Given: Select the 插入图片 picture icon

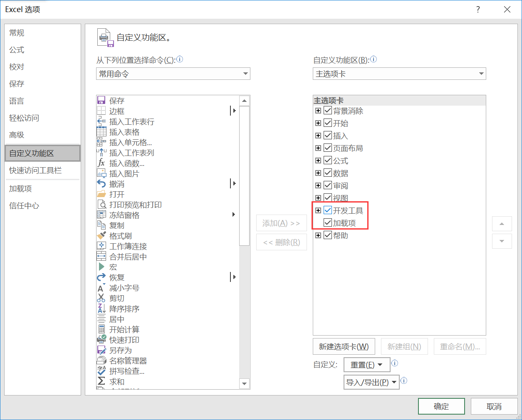Looking at the screenshot, I should click(101, 173).
